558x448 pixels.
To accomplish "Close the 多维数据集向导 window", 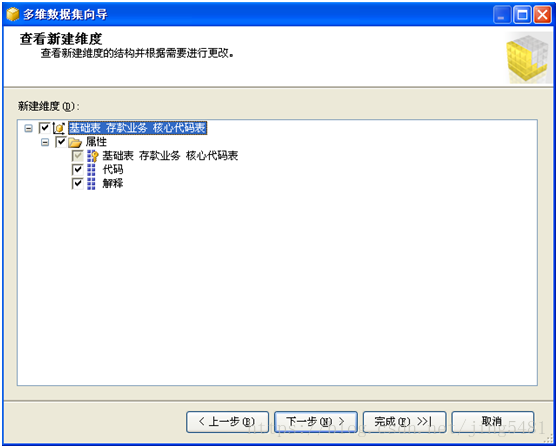I will (x=543, y=15).
